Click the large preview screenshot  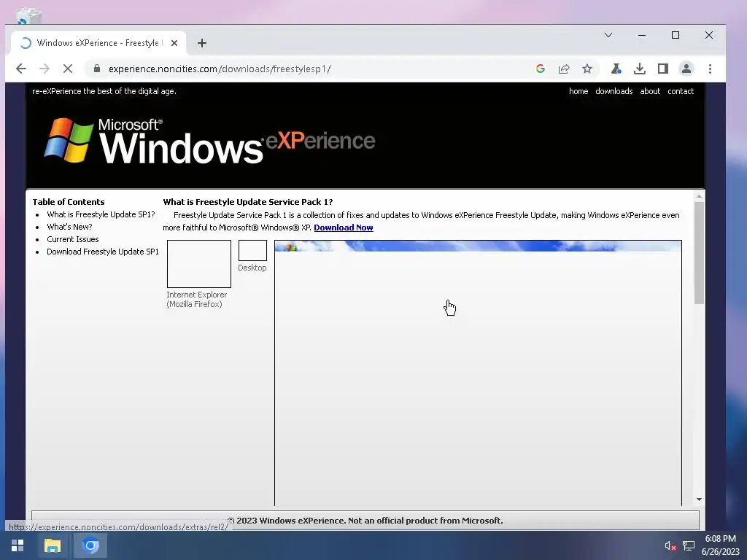pos(478,373)
